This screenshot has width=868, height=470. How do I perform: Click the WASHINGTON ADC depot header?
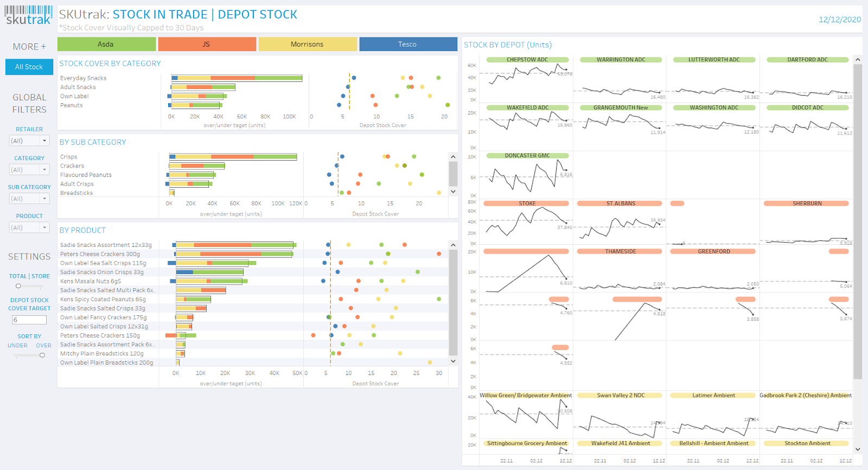714,107
